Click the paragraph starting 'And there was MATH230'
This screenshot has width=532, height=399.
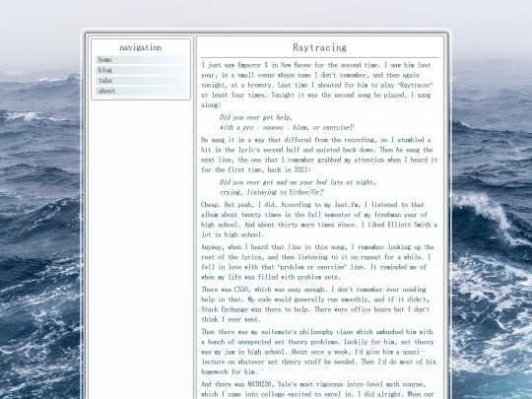click(319, 389)
